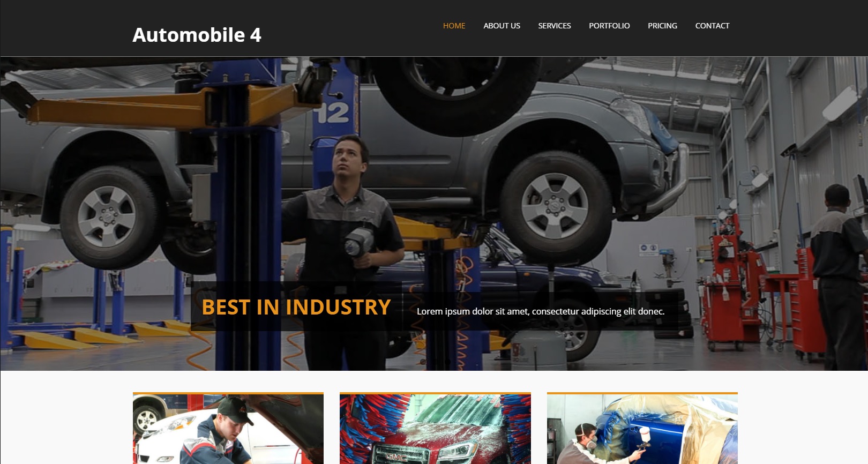Click the front wheel of the lifted SUV

(555, 206)
